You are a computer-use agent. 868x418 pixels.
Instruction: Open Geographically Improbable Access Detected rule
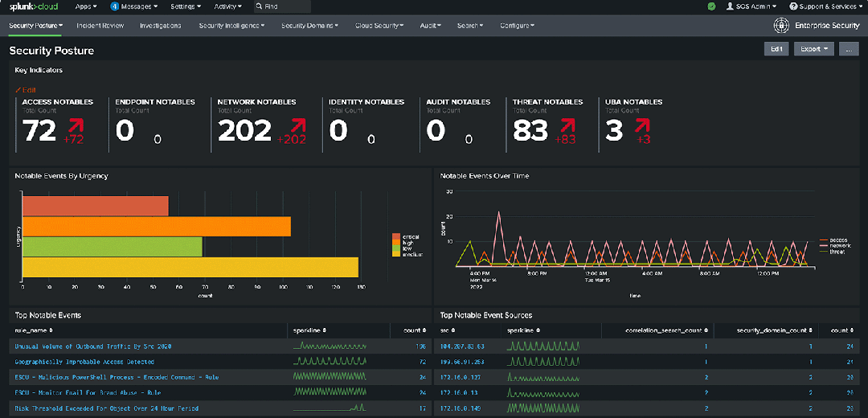[x=84, y=362]
